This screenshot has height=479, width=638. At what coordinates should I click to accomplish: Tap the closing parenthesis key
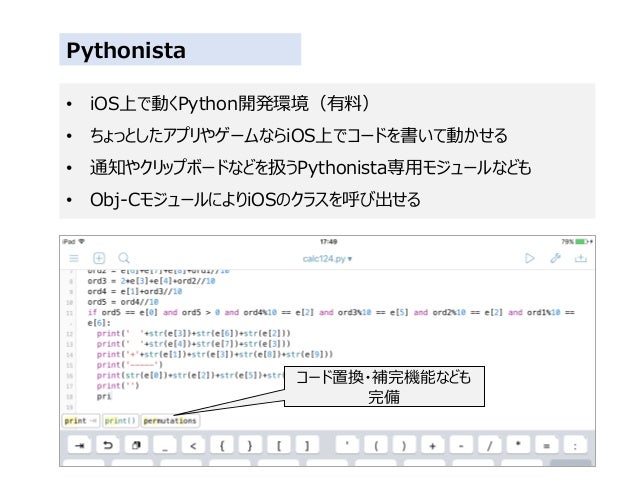point(404,445)
